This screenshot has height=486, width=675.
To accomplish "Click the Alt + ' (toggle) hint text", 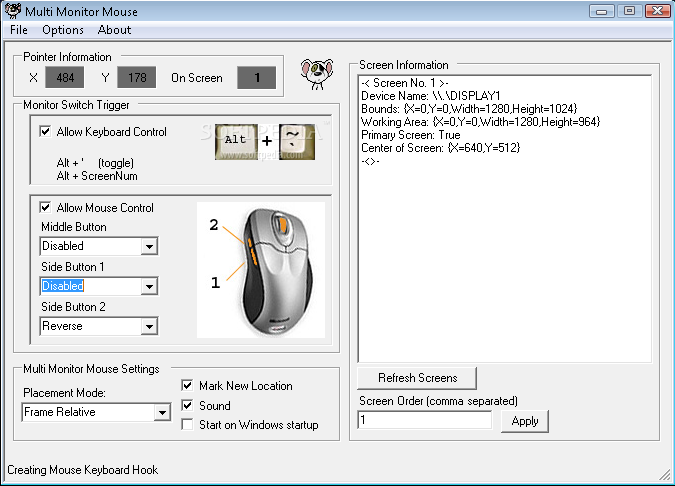I will pyautogui.click(x=95, y=163).
